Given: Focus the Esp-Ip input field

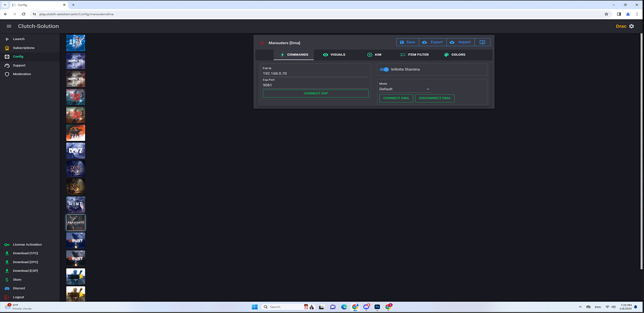Looking at the screenshot, I should tap(315, 73).
